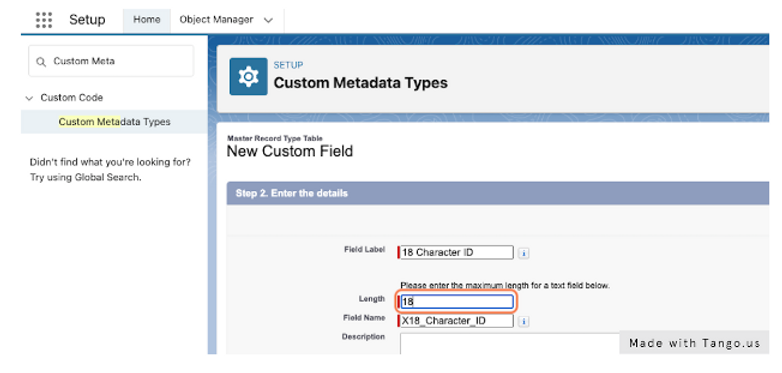The image size is (782, 373).
Task: Collapse the Custom Code section chevron
Action: (x=29, y=98)
